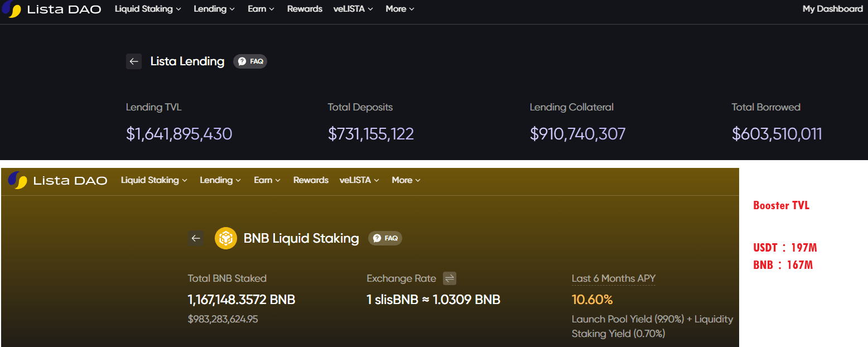Open Rewards page from top navbar
868x347 pixels.
[x=305, y=9]
